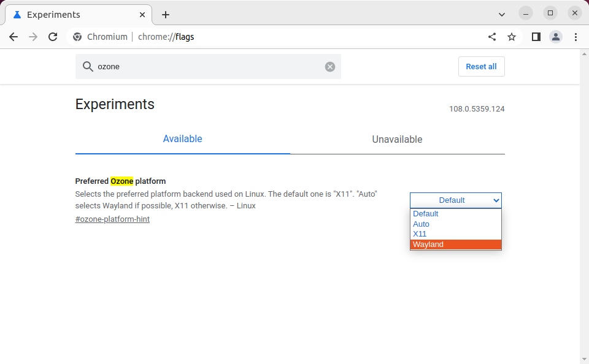Click the tab search chevron
This screenshot has width=589, height=364.
tap(502, 14)
